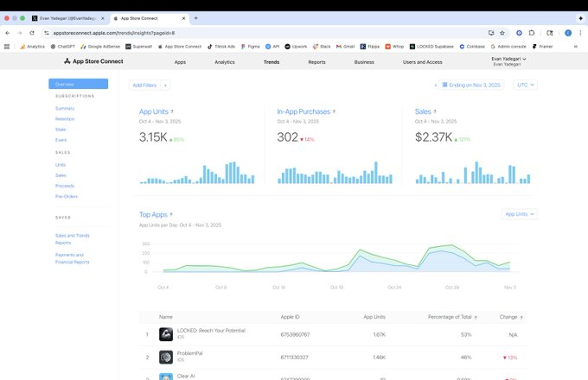Change the UTC timezone dropdown

click(x=526, y=85)
